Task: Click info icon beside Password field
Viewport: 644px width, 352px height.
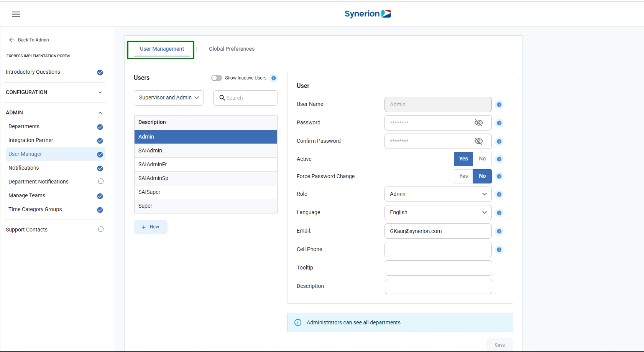Action: [499, 123]
